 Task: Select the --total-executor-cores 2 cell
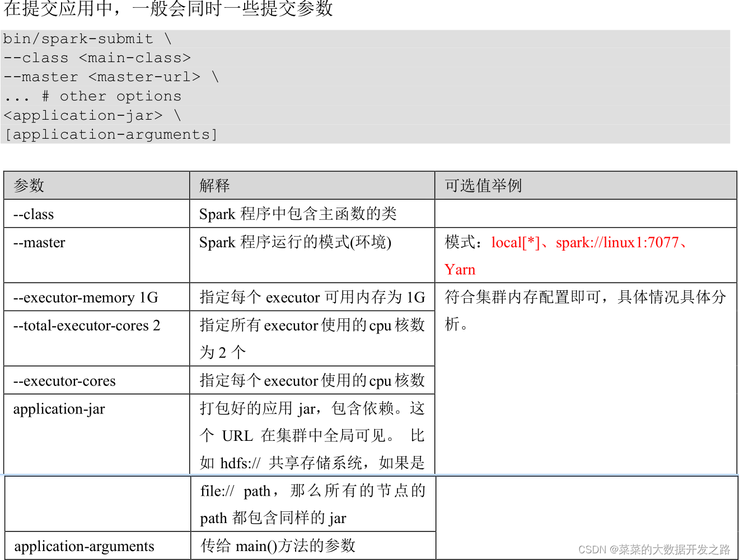click(97, 338)
